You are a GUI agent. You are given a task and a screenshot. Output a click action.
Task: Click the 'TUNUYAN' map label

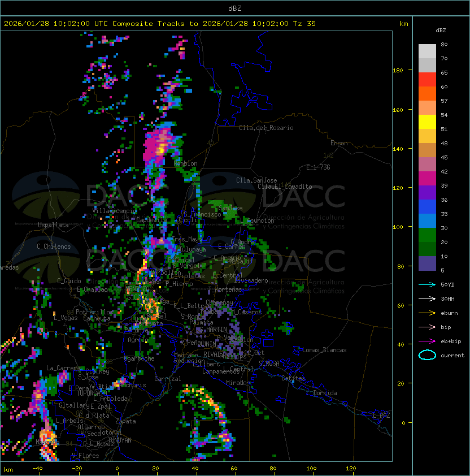120,440
